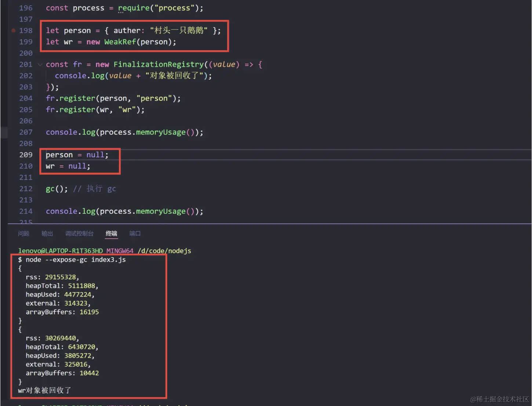Select the 终端 tab
Viewport: 532px width, 406px height.
pos(111,233)
